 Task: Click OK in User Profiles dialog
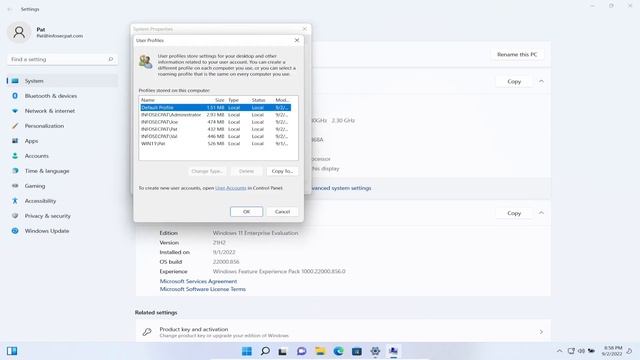pyautogui.click(x=247, y=211)
